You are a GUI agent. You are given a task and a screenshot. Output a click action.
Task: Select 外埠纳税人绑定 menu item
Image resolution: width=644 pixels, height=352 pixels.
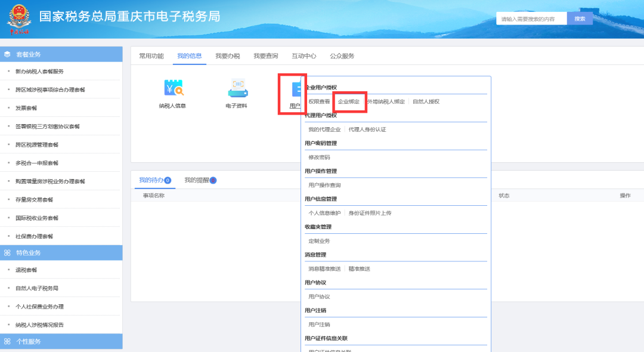pos(386,101)
